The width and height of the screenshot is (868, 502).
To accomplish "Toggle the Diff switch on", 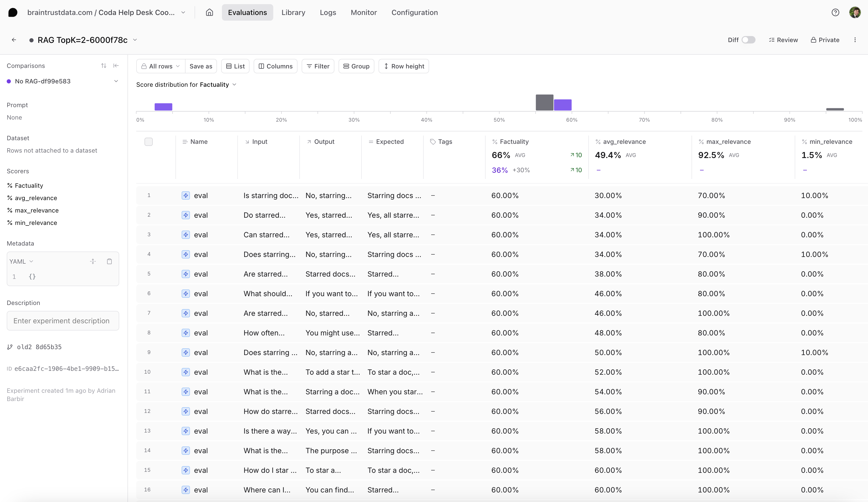I will [x=748, y=40].
